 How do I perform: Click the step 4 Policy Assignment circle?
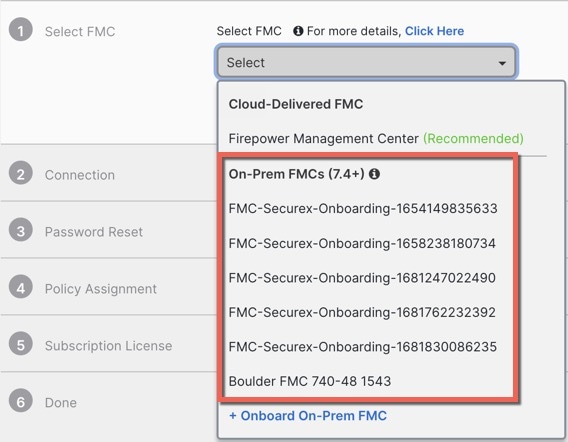point(21,287)
